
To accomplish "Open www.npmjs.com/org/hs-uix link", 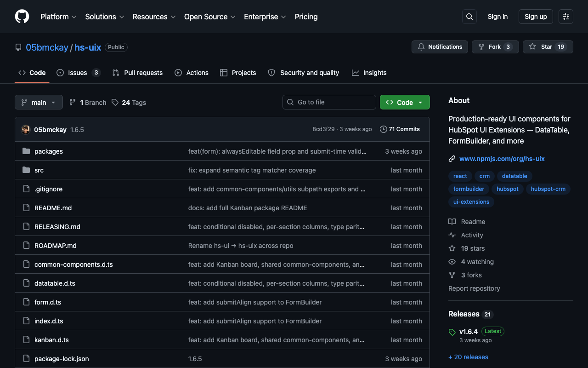I will point(502,159).
